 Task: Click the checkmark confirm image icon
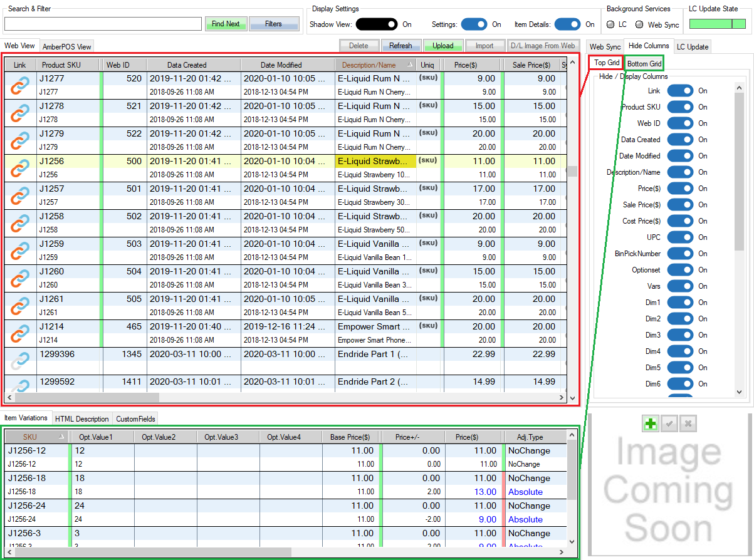[x=669, y=424]
